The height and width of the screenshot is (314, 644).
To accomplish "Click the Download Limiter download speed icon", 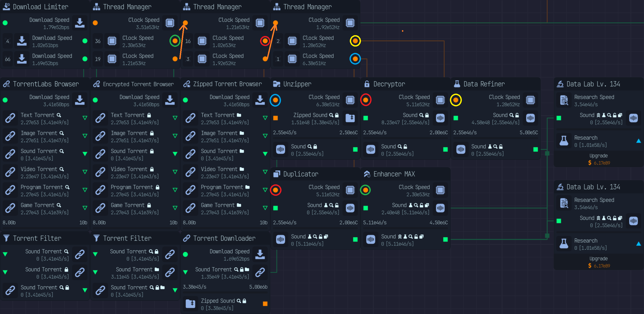I will (80, 23).
